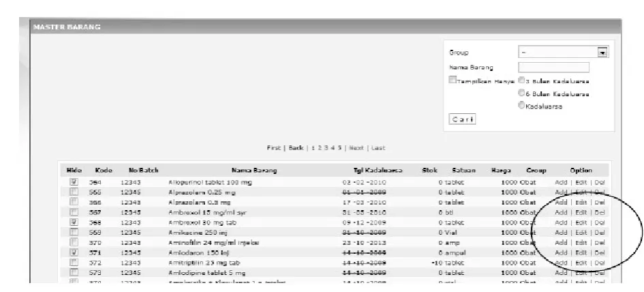This screenshot has width=644, height=292.
Task: Click the Next pagination link
Action: [x=356, y=148]
